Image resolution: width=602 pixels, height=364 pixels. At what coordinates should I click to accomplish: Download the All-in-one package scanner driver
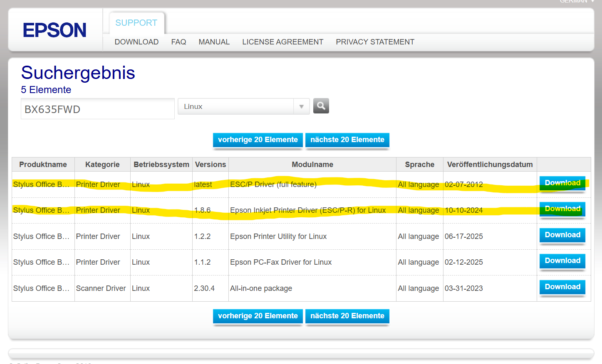[x=562, y=287]
